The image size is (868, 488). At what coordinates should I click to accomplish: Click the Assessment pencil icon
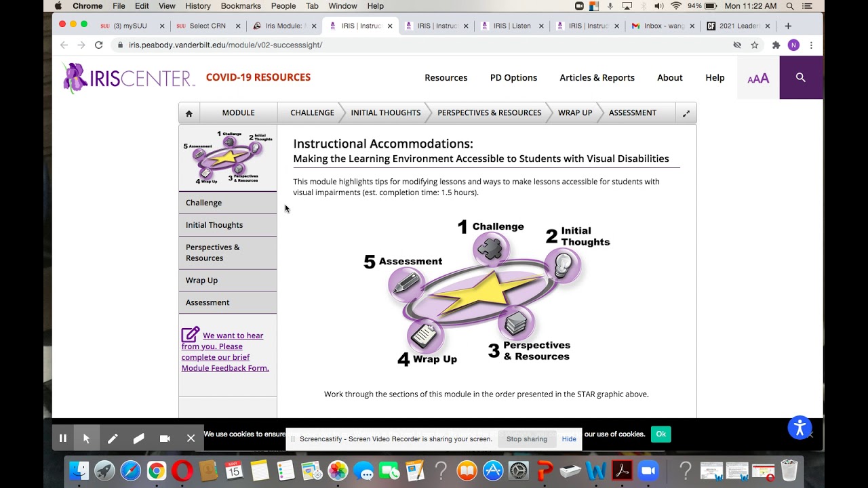pyautogui.click(x=406, y=283)
